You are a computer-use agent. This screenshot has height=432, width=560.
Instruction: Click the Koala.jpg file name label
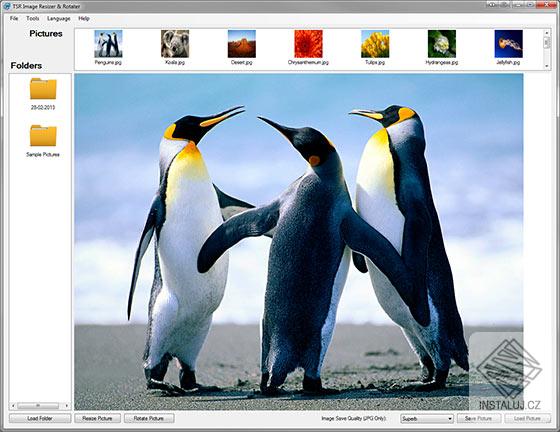point(175,62)
